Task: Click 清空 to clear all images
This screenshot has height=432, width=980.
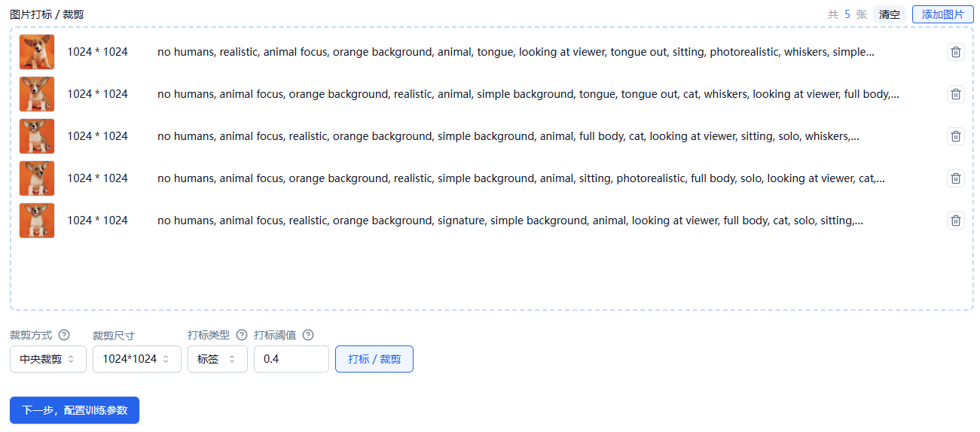Action: tap(890, 14)
